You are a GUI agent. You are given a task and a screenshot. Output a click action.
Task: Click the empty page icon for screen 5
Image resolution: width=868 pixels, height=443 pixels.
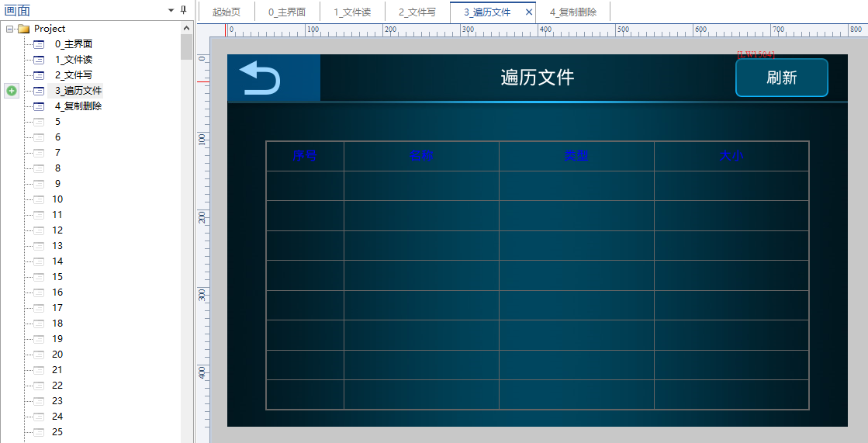pyautogui.click(x=40, y=122)
